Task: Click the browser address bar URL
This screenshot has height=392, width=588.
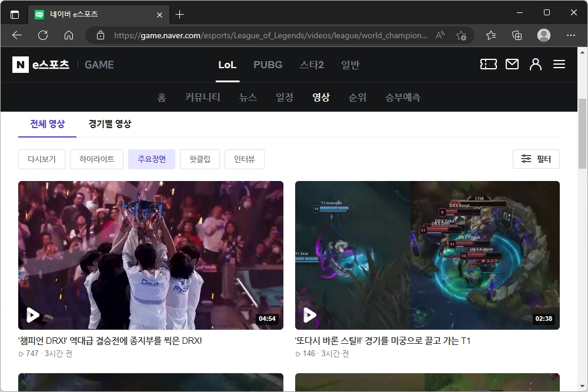Action: click(x=270, y=36)
